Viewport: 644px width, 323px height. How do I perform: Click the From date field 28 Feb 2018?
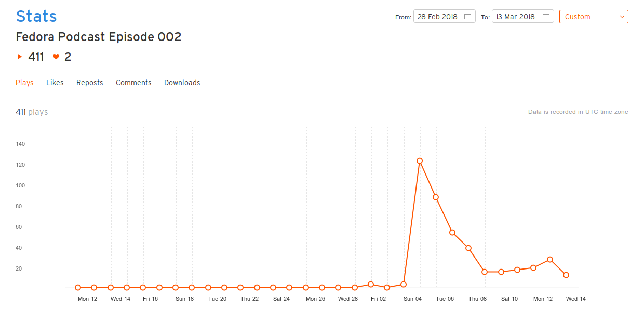click(x=445, y=17)
